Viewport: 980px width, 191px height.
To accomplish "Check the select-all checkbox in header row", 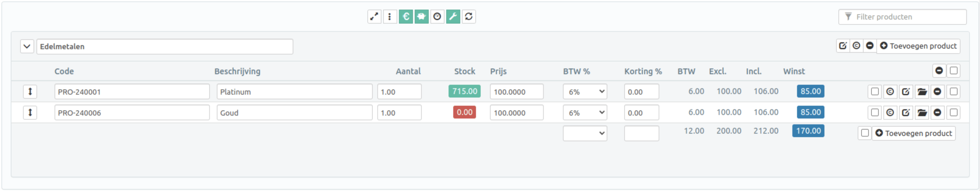I will coord(953,71).
